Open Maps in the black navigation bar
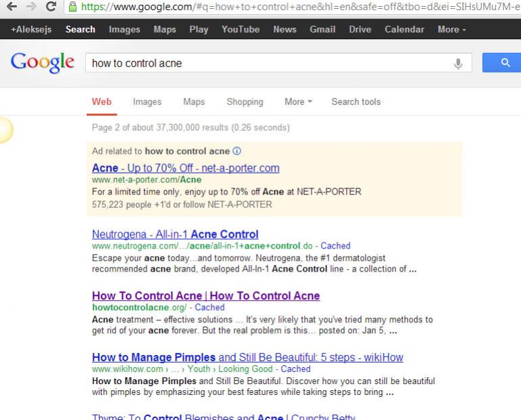 (165, 30)
